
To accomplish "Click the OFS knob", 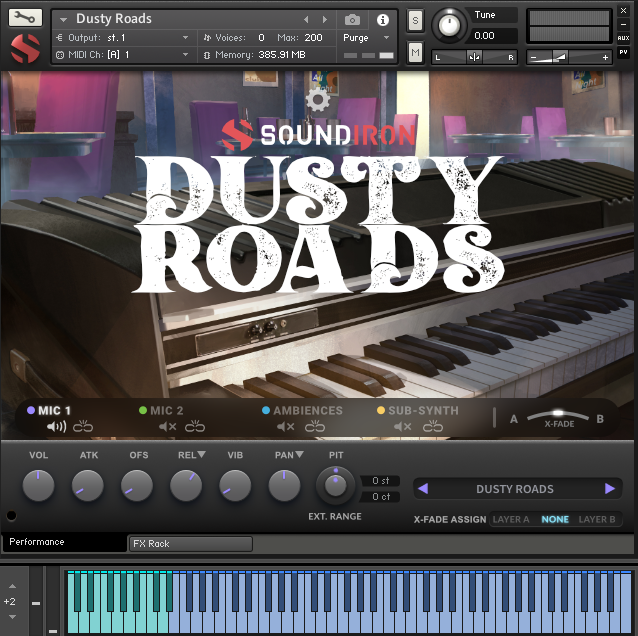I will pyautogui.click(x=137, y=485).
